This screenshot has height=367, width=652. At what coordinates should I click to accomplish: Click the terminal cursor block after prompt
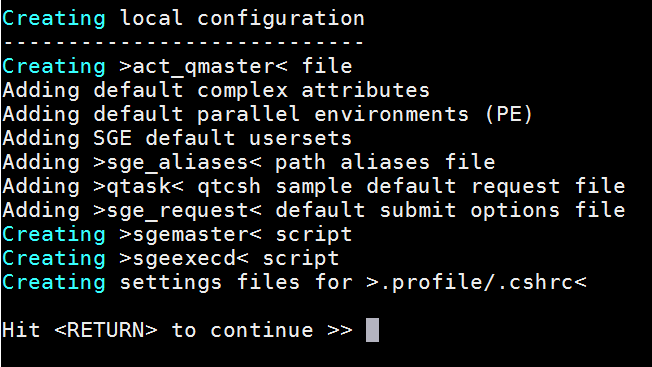pyautogui.click(x=372, y=330)
